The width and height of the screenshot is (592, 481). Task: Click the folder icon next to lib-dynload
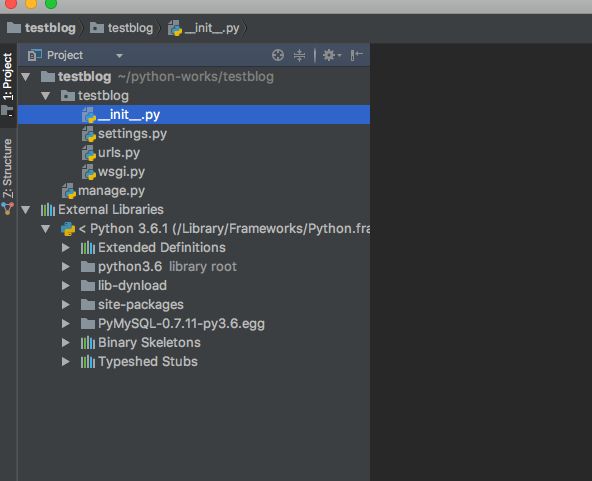[88, 285]
